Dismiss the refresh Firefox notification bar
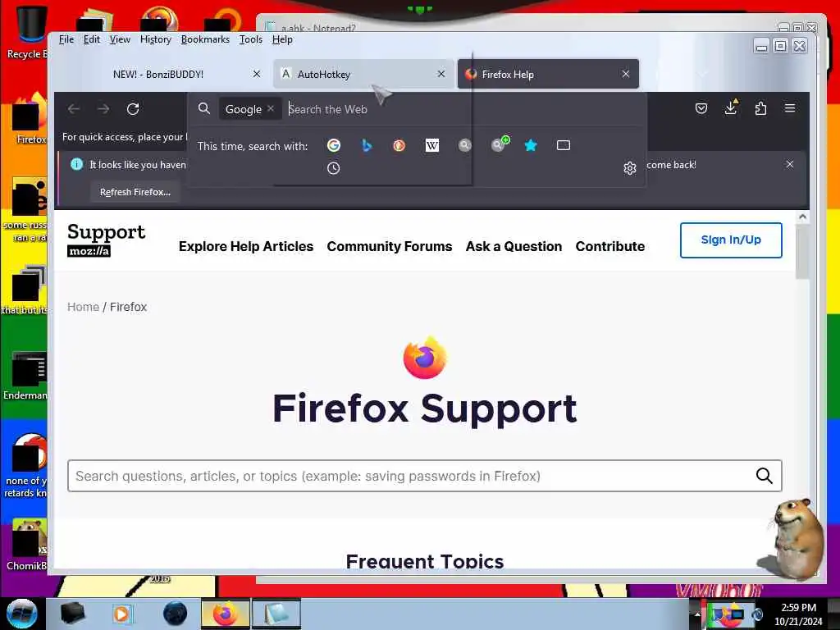840x630 pixels. 790,164
